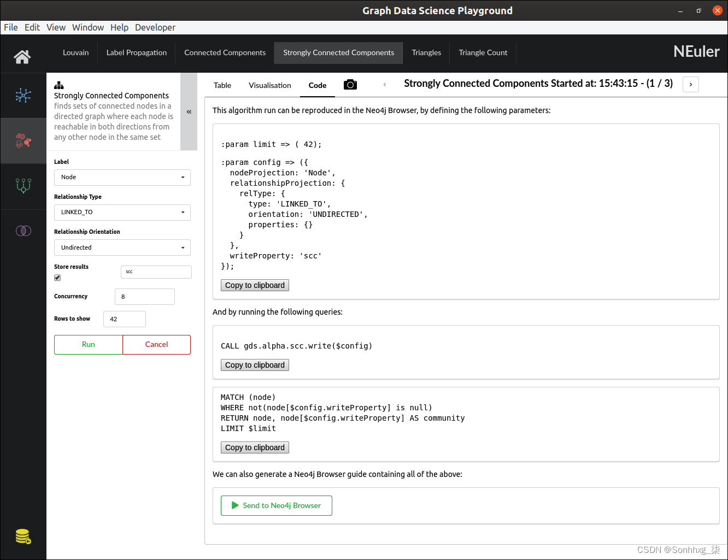Open the path finding sidebar icon
728x560 pixels.
coord(24,186)
